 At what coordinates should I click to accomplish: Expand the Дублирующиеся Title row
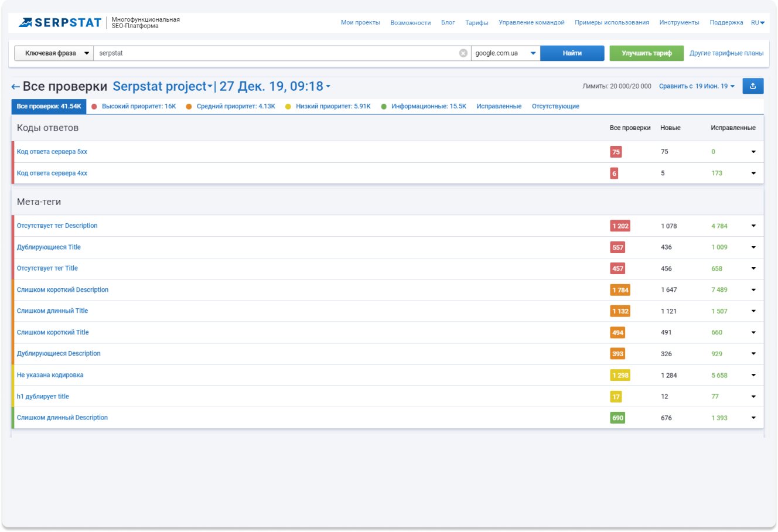[x=753, y=247]
